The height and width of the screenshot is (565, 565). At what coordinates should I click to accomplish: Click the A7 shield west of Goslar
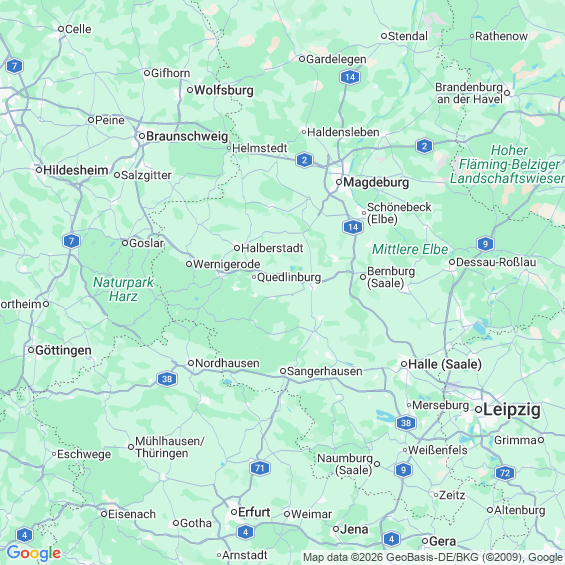[71, 241]
